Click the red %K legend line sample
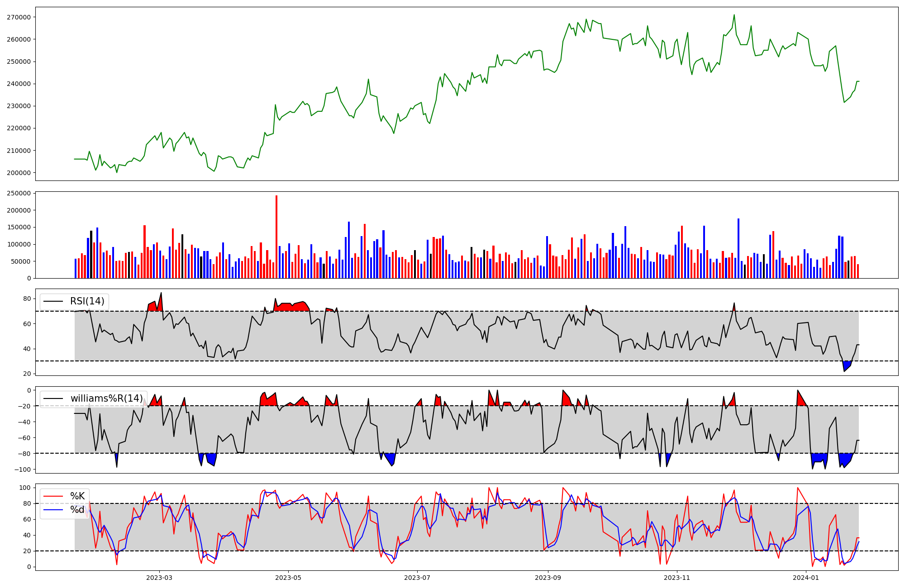Image resolution: width=905 pixels, height=588 pixels. [53, 496]
